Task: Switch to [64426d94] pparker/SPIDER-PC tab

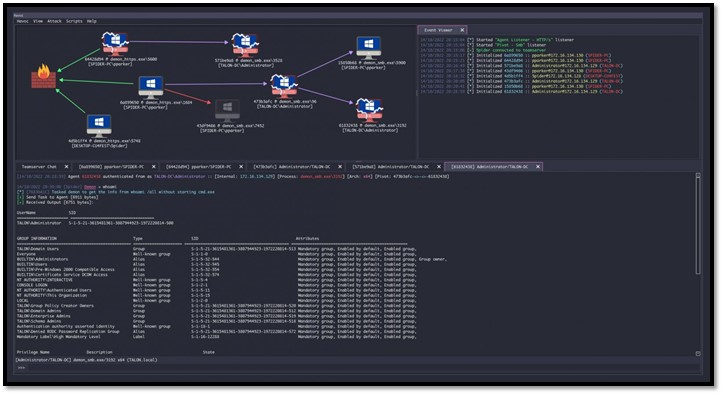Action: pos(198,167)
